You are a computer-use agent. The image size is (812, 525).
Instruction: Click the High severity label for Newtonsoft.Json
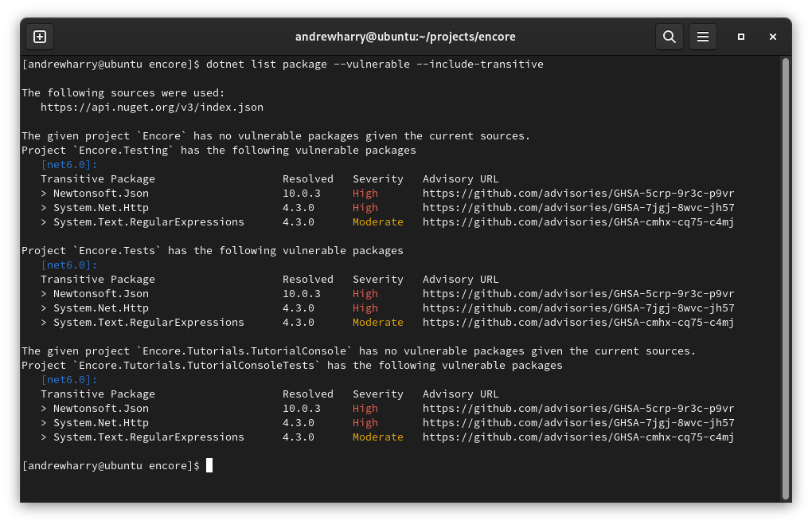coord(365,193)
